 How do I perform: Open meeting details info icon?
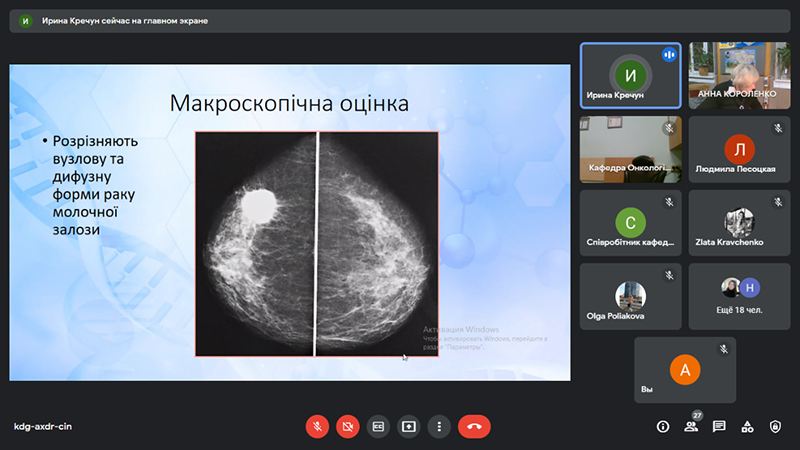click(x=662, y=426)
